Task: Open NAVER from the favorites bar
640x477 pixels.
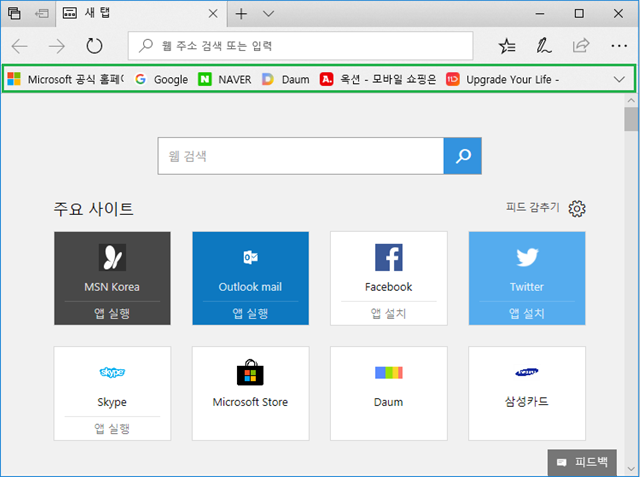Action: (225, 79)
